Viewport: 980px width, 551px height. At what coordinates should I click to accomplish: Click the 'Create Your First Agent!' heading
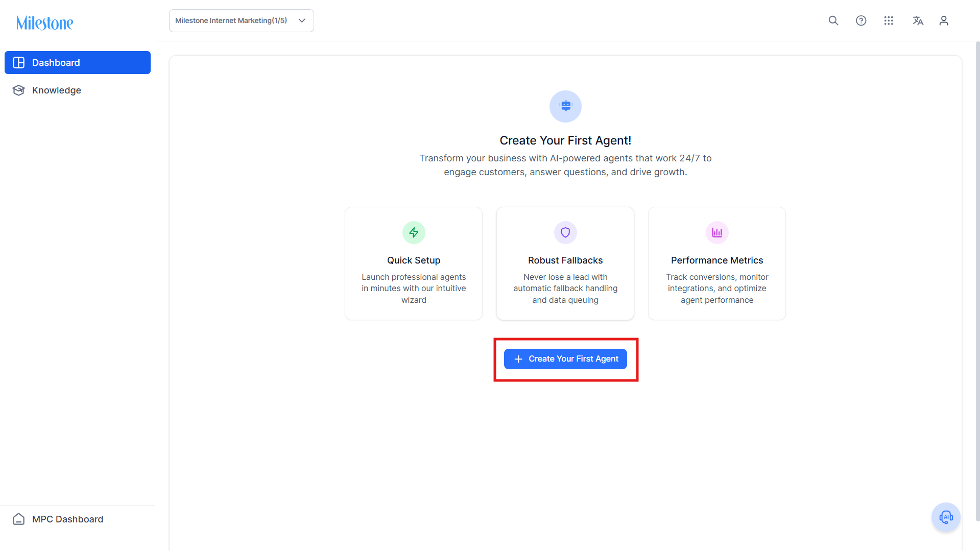click(565, 140)
